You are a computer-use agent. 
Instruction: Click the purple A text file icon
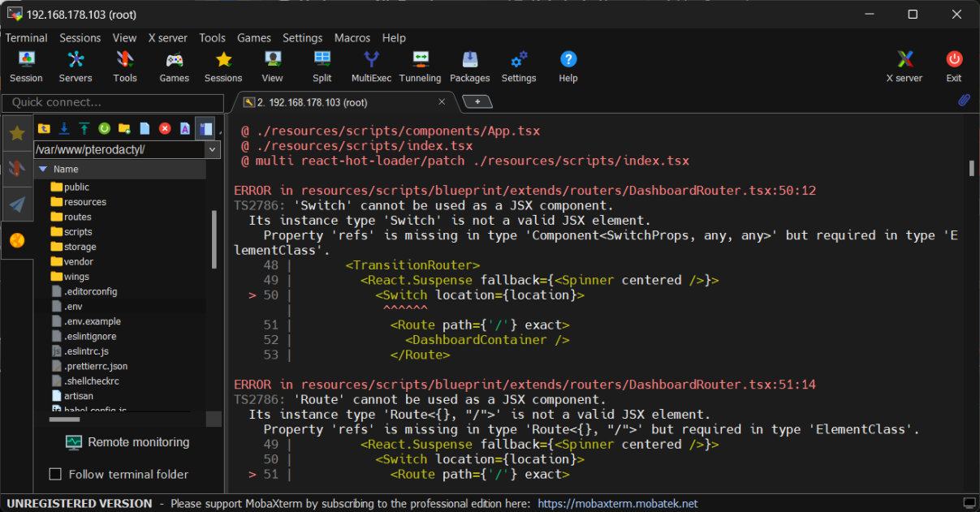pyautogui.click(x=185, y=128)
